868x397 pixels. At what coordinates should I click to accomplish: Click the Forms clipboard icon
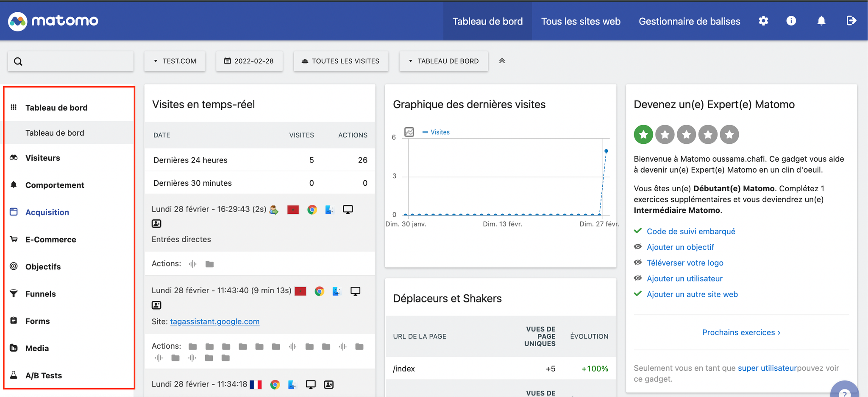[14, 321]
